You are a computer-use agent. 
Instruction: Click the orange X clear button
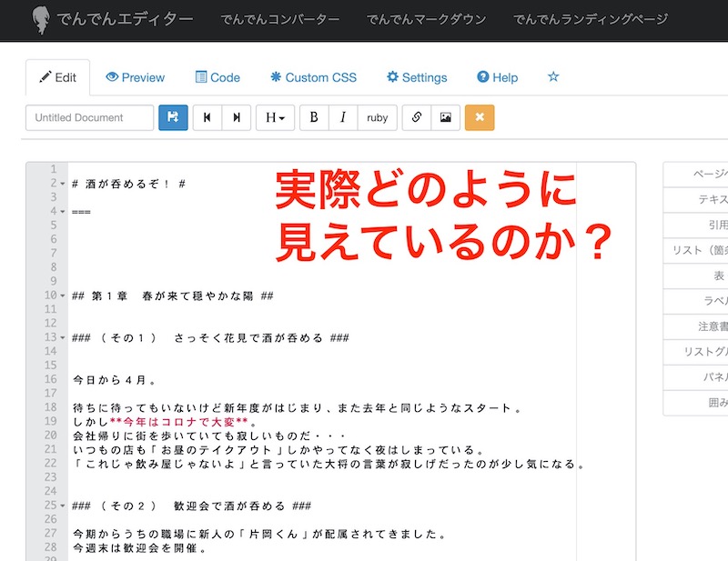[480, 118]
